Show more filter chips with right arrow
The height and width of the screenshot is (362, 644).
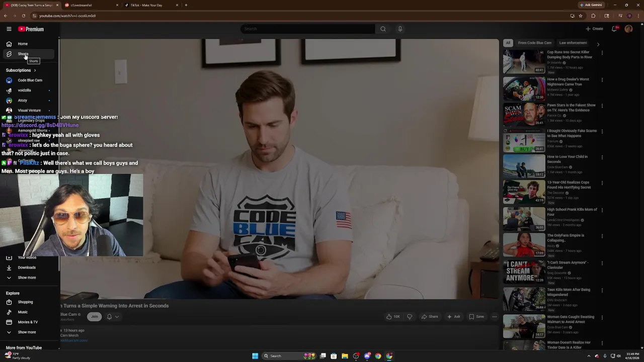[598, 44]
